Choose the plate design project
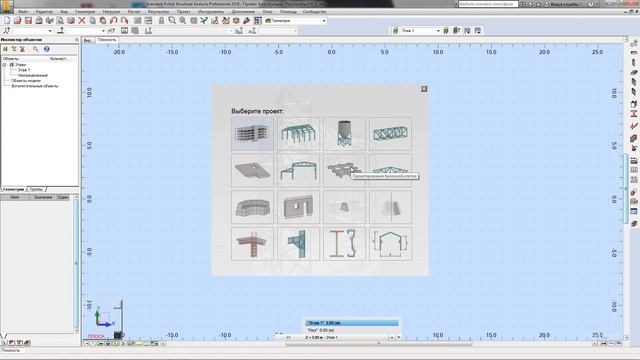 pyautogui.click(x=252, y=171)
